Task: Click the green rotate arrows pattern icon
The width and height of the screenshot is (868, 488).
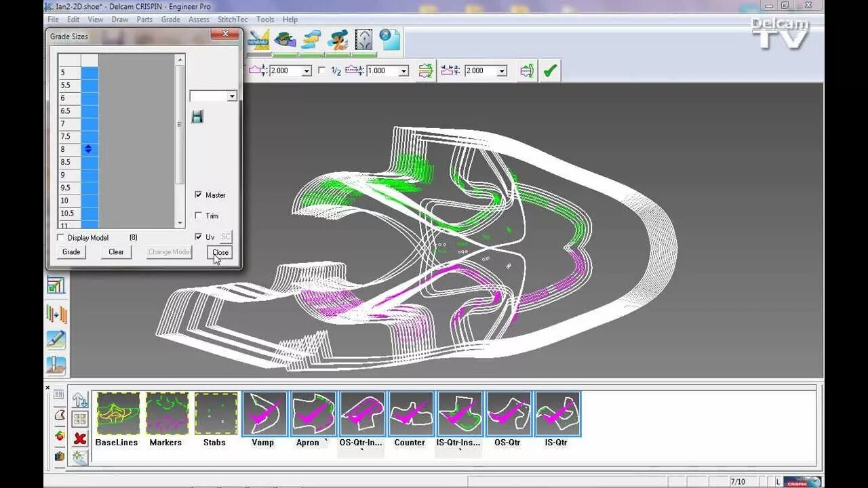Action: coord(527,70)
